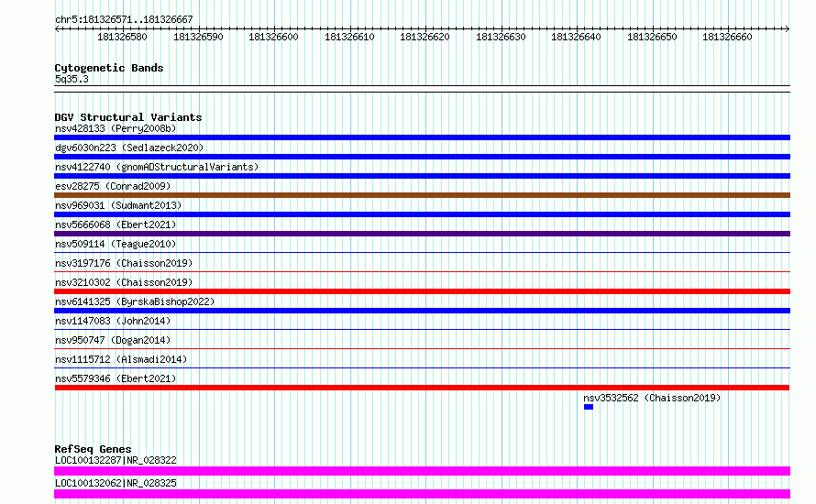Click ruler position 181326590

click(198, 37)
